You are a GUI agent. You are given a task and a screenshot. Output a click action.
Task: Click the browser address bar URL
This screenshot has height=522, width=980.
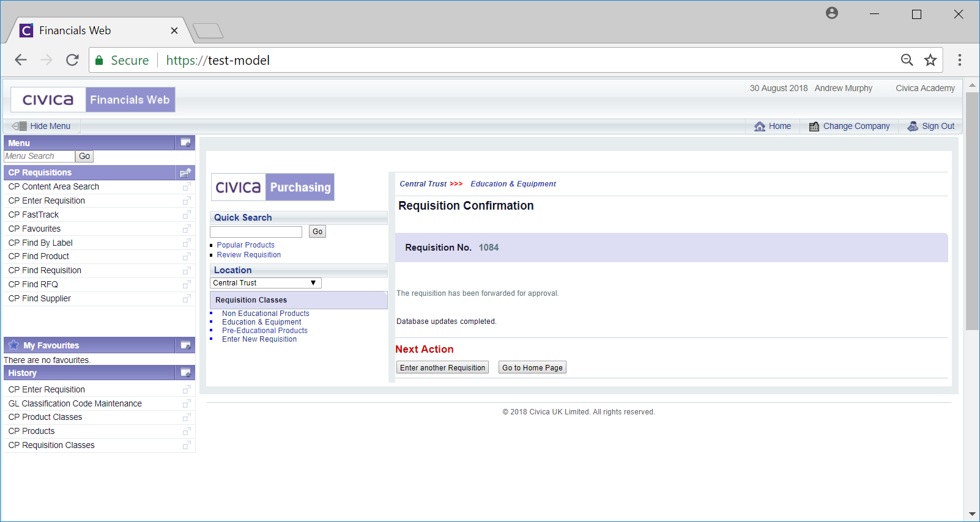(x=218, y=61)
